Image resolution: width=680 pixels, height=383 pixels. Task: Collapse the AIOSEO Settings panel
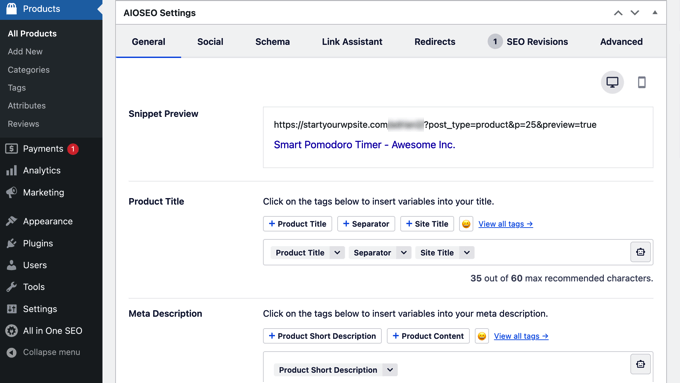click(x=655, y=13)
